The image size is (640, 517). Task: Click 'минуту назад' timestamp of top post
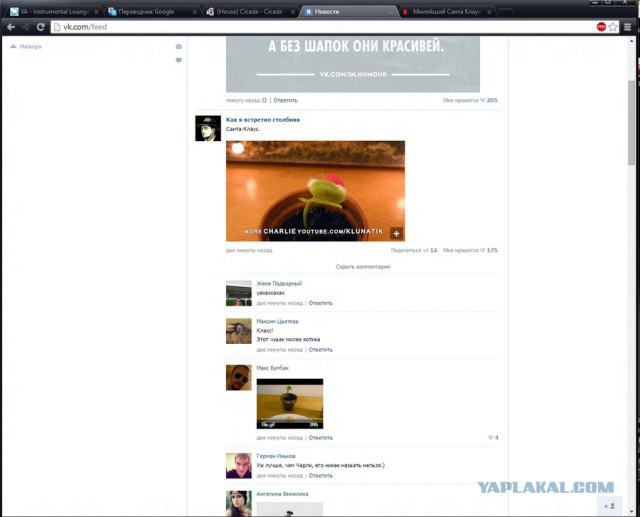(243, 100)
